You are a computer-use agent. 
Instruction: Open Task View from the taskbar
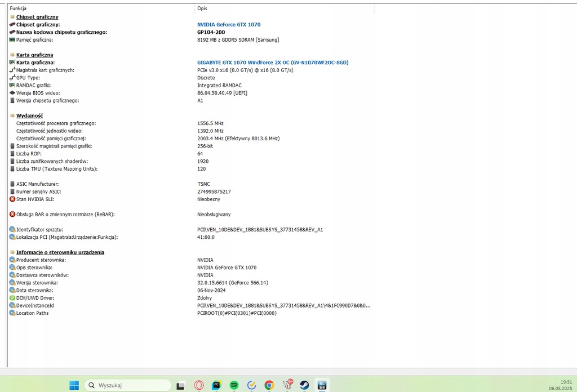(180, 385)
